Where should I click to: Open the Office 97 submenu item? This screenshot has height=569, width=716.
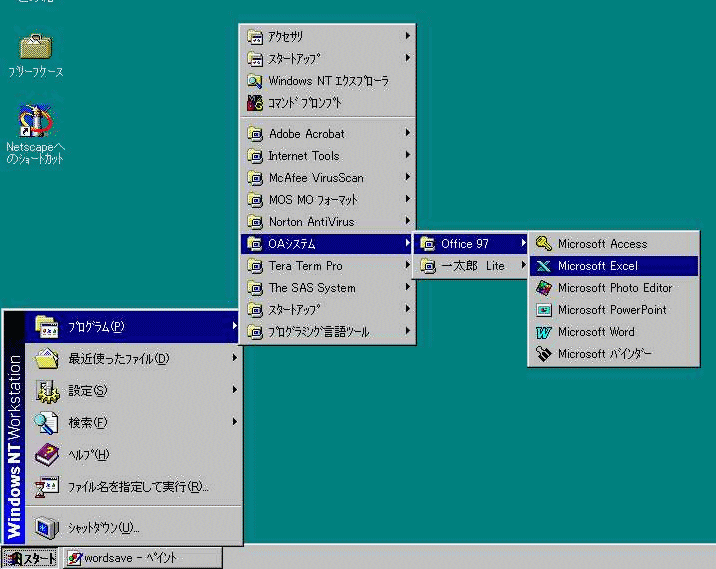point(470,244)
